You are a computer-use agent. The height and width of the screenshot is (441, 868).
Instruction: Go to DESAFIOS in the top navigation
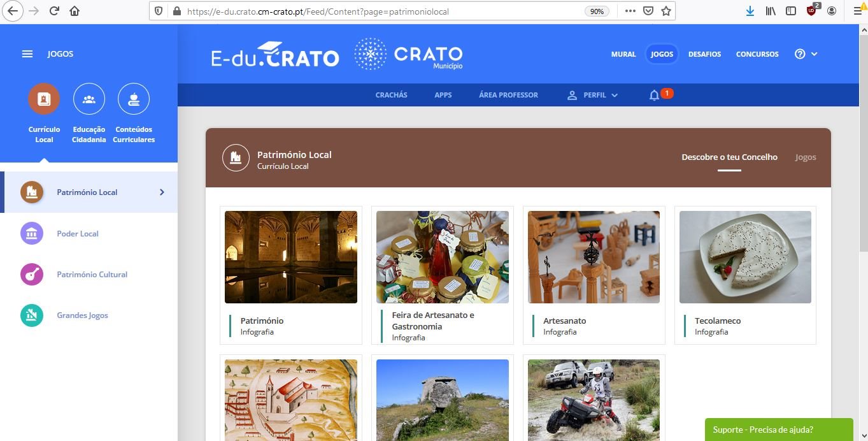click(x=704, y=54)
